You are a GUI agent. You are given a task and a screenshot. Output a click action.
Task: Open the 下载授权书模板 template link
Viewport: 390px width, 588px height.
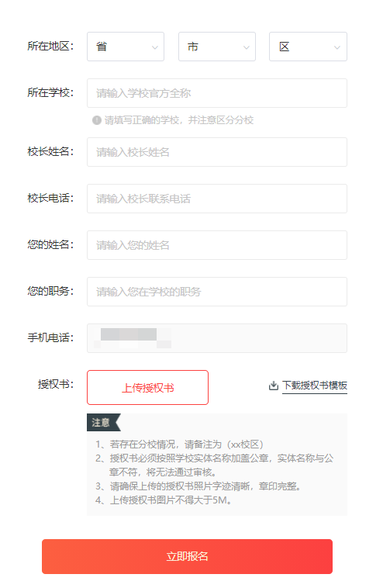[x=315, y=386]
